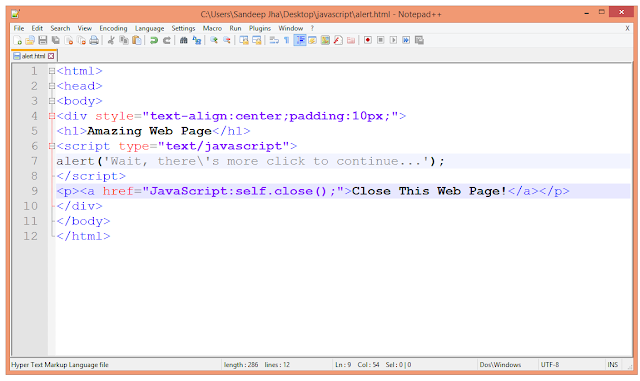The width and height of the screenshot is (640, 381).
Task: Click the 'length : 286' status bar entry
Action: 241,365
